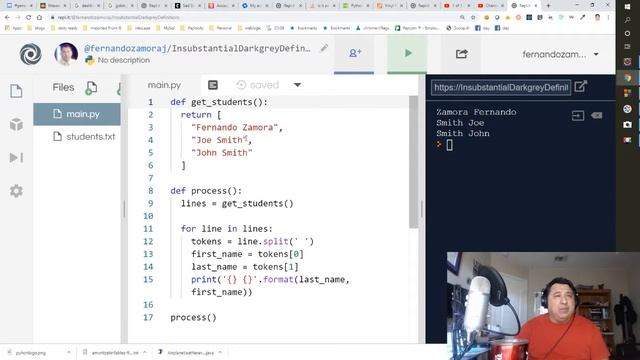The width and height of the screenshot is (640, 360).
Task: Click the No description text
Action: coord(124,60)
